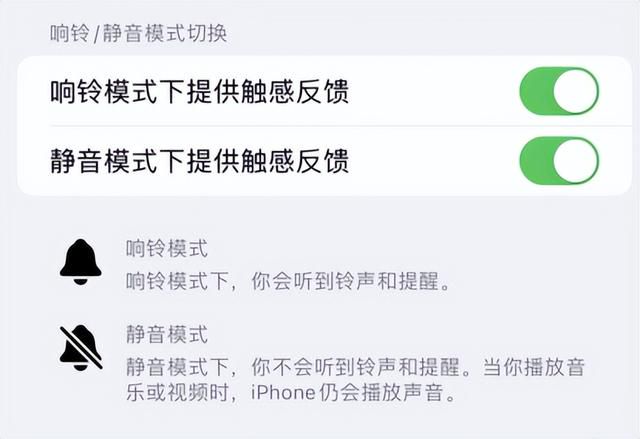Turn off haptics in silent mode switch

pyautogui.click(x=559, y=161)
